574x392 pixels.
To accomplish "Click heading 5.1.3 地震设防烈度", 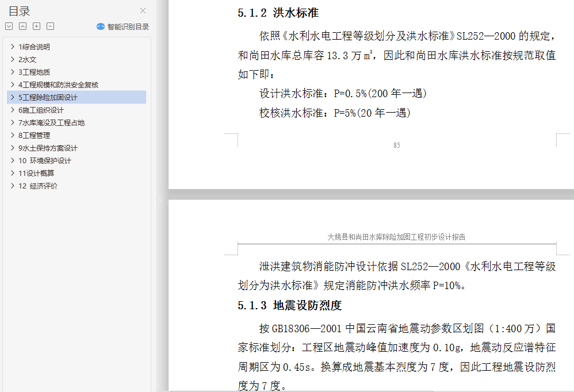I will 289,305.
